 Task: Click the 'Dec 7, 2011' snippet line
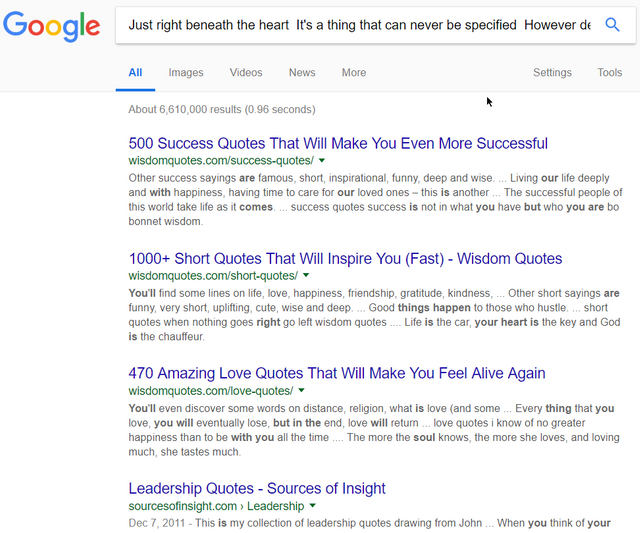coord(370,523)
